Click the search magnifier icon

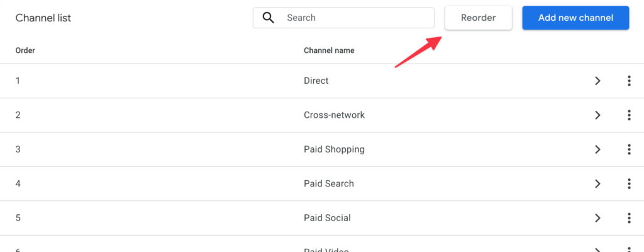point(269,18)
